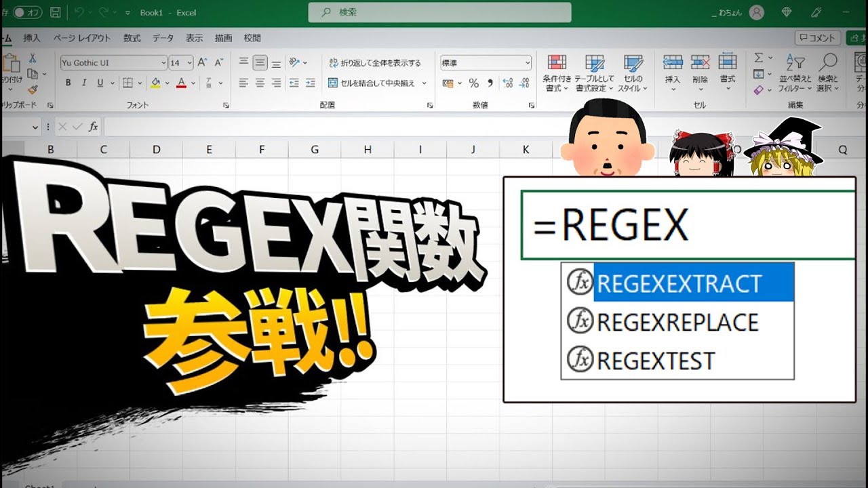Click the AutoSum sigma icon

759,58
